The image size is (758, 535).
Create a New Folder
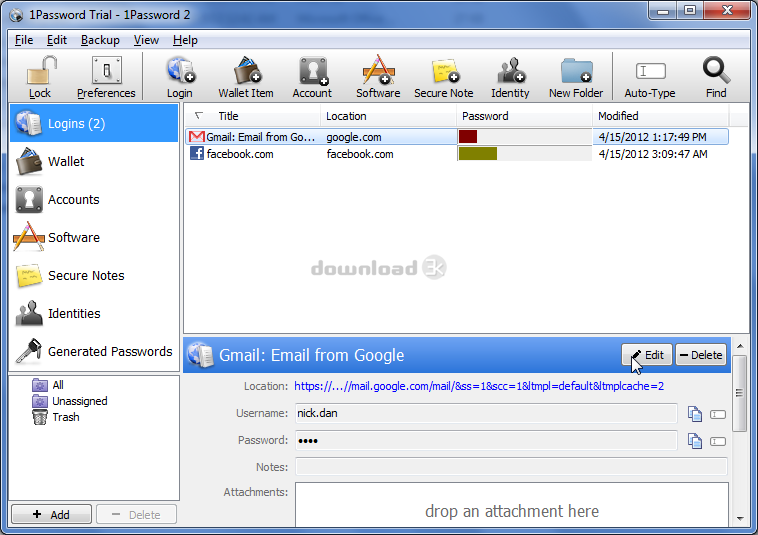point(576,76)
